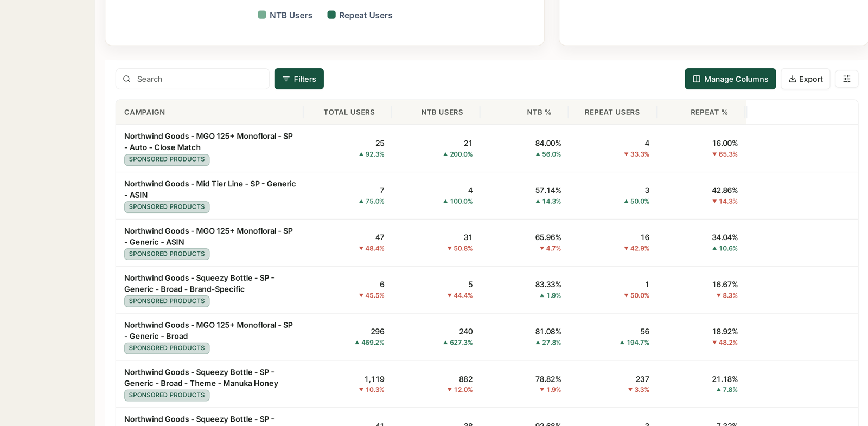Toggle the NTB Users legend swatch
868x426 pixels.
[x=262, y=15]
